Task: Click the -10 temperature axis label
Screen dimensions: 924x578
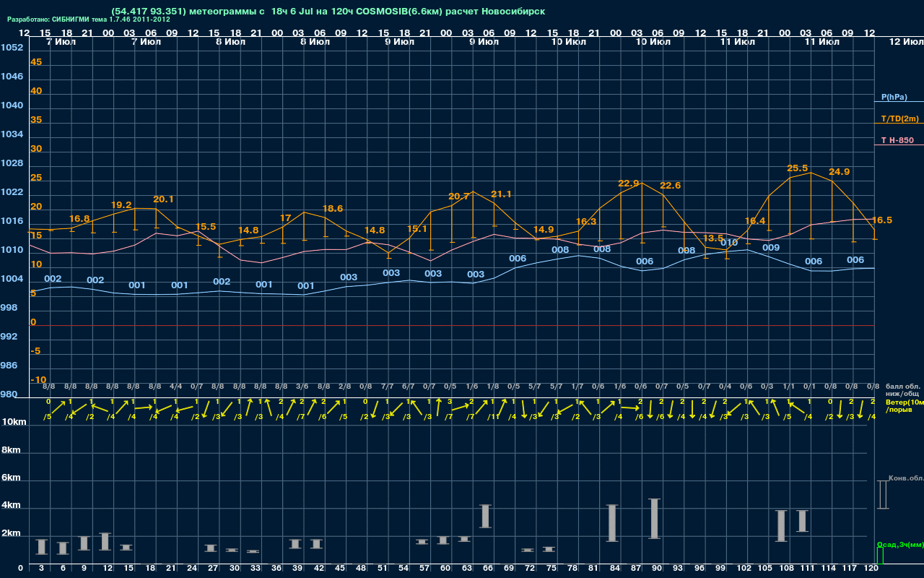Action: coord(39,380)
